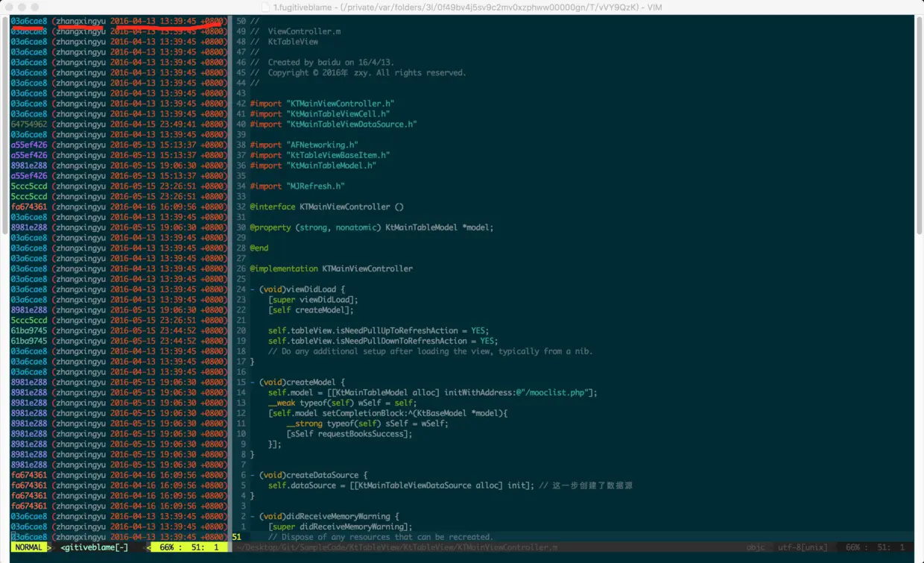Click the 'Dispose of any resources' comment line
Image resolution: width=924 pixels, height=563 pixels.
tap(381, 537)
